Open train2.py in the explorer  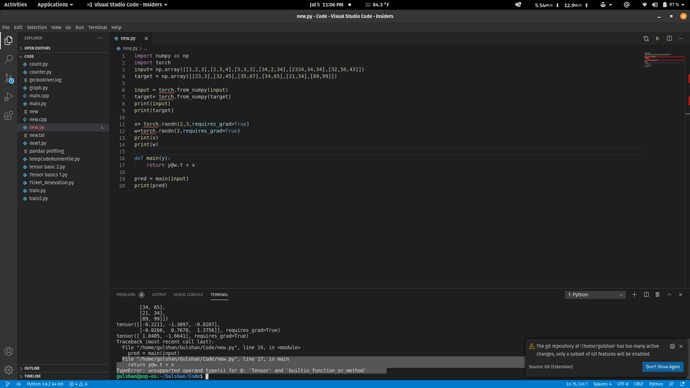(x=39, y=198)
